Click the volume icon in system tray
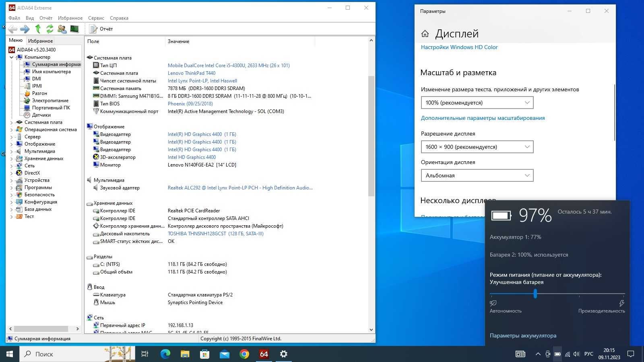Image resolution: width=644 pixels, height=362 pixels. (x=576, y=354)
